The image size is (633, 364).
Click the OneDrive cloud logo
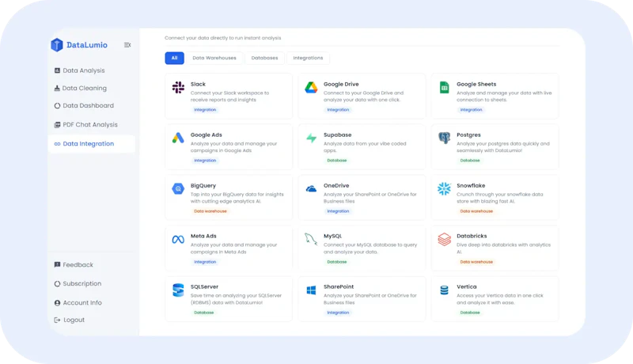(311, 188)
